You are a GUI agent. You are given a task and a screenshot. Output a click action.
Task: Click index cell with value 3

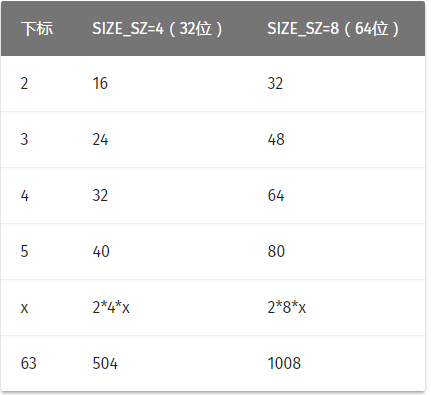click(x=24, y=139)
